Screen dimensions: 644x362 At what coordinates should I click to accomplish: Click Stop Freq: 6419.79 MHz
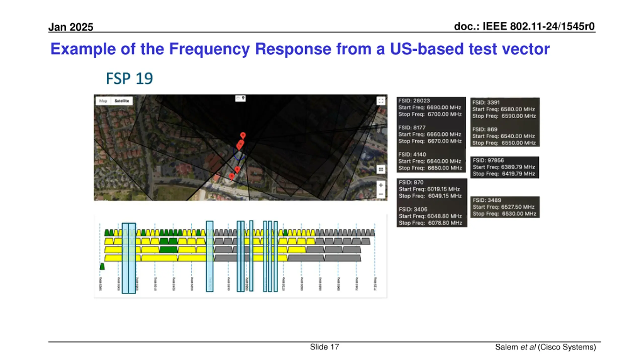click(x=504, y=174)
